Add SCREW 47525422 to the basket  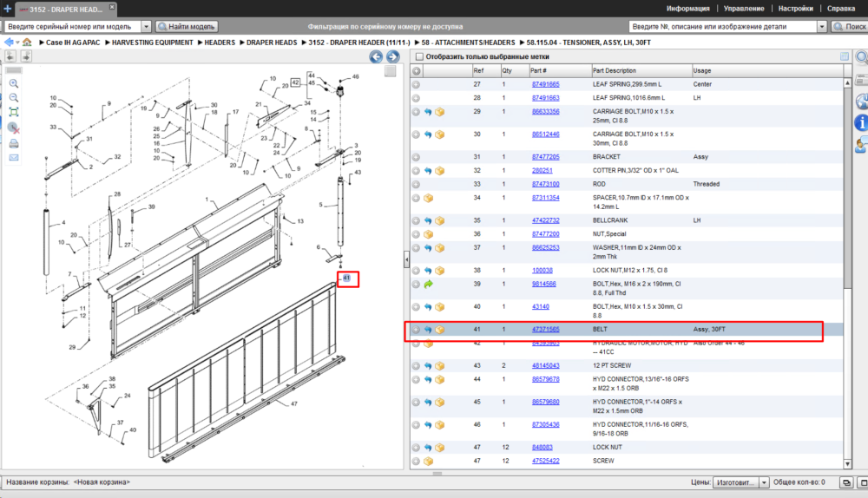[428, 462]
